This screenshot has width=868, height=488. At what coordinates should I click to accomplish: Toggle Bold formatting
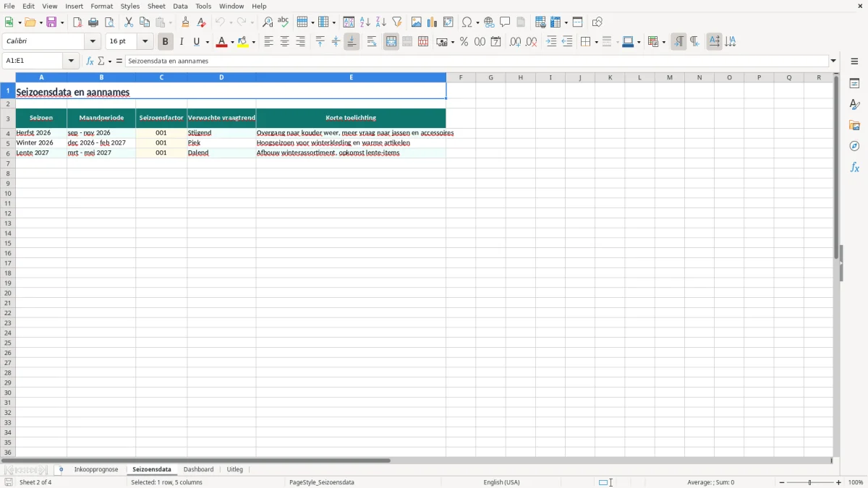pos(165,42)
